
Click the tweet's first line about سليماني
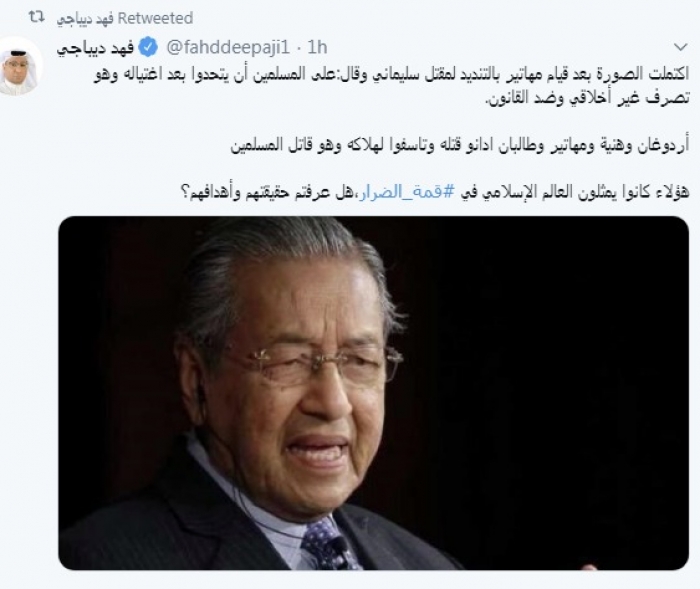point(392,74)
